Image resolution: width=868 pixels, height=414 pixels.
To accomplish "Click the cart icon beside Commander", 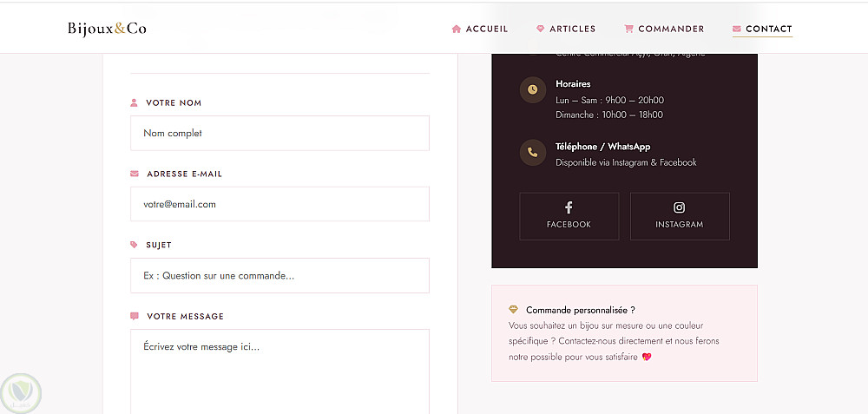I will [628, 29].
